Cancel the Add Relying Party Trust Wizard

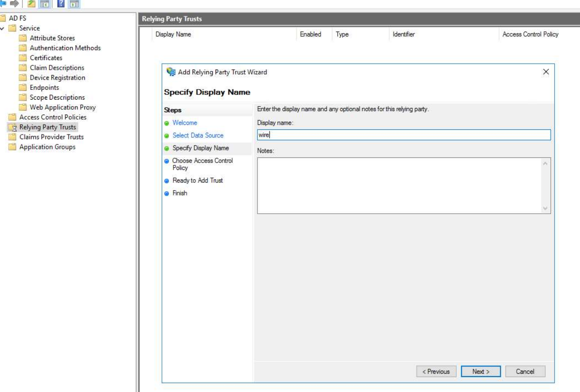coord(525,372)
